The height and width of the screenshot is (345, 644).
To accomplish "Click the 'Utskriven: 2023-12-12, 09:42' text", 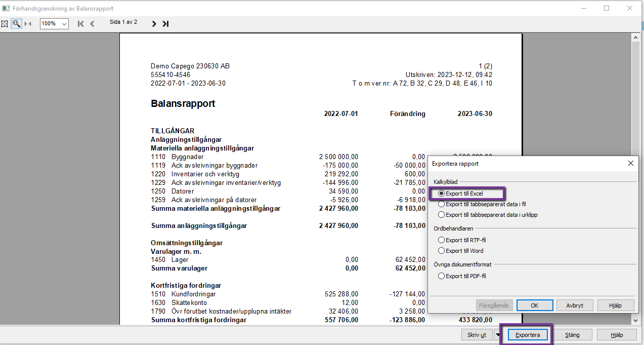I will [449, 75].
